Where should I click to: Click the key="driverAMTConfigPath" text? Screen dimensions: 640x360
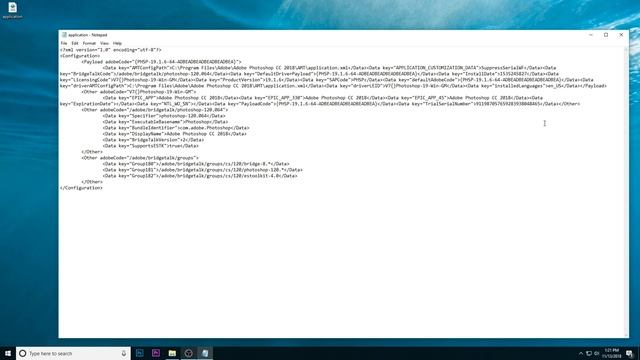(92, 86)
